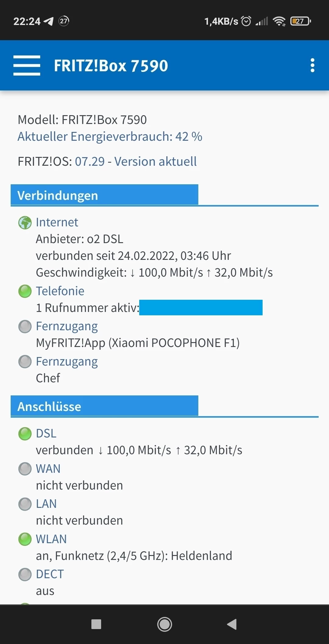This screenshot has width=329, height=644.
Task: Tap the green WLAN status indicator
Action: (x=25, y=539)
